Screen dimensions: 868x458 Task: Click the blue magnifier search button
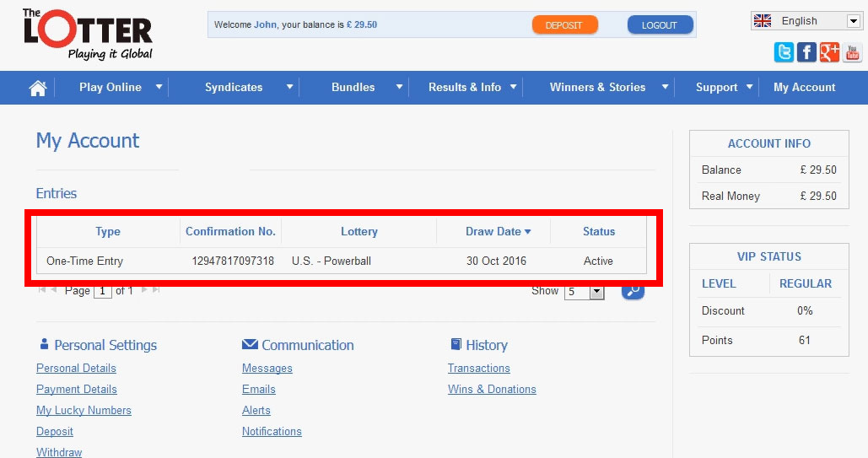click(x=633, y=291)
